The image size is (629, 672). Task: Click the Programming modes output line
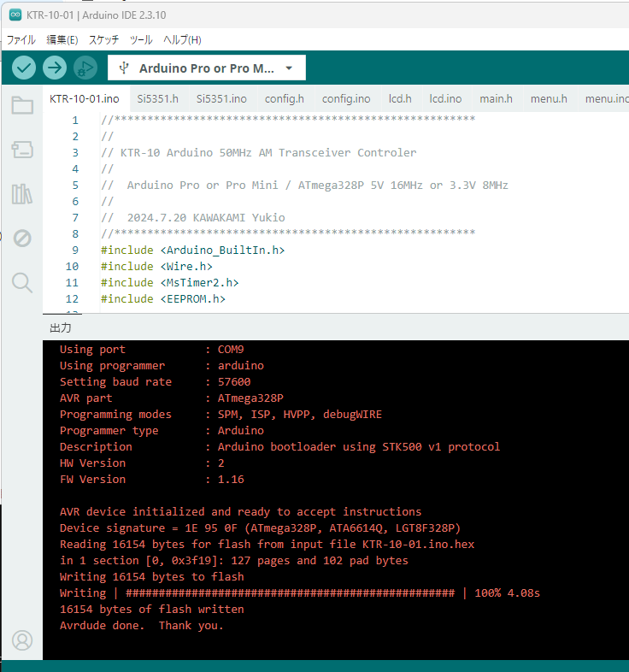coord(220,415)
